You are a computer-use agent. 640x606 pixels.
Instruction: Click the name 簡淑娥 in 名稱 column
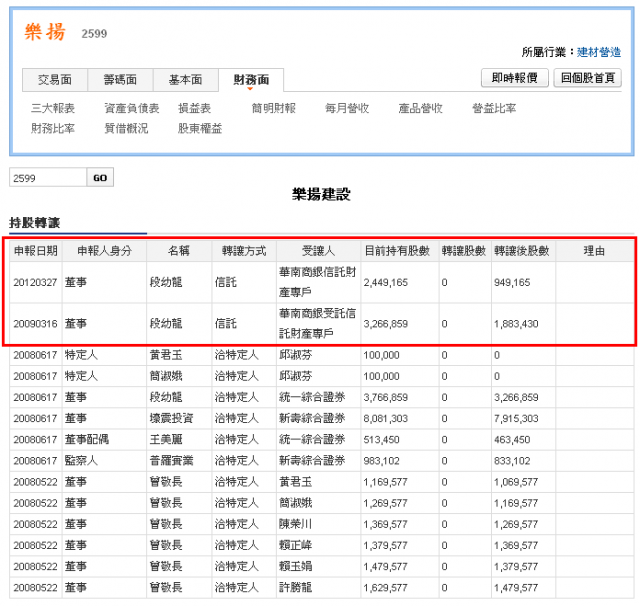point(166,376)
